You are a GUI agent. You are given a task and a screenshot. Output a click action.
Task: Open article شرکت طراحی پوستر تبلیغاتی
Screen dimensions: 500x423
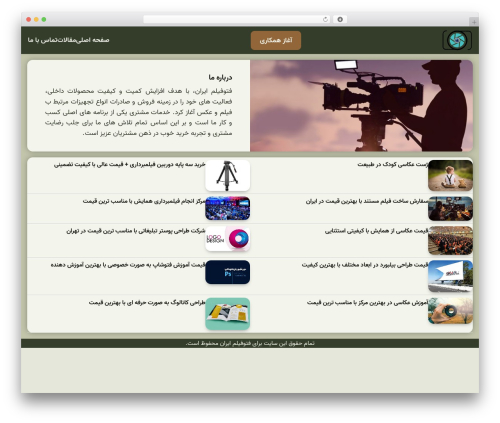136,231
